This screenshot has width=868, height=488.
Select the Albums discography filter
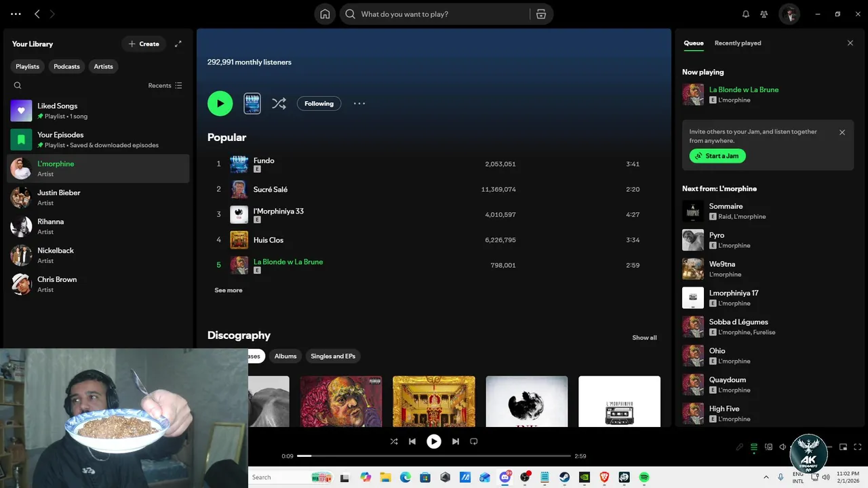coord(285,356)
